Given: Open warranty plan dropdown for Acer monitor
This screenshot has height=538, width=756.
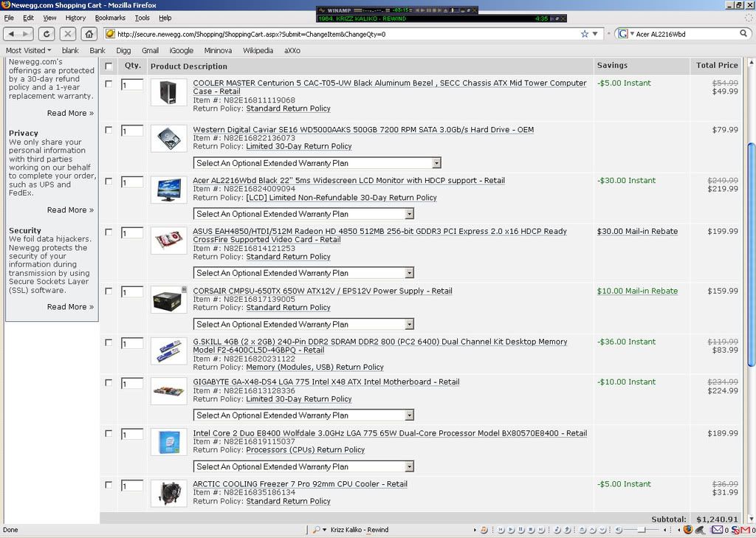Looking at the screenshot, I should coord(303,213).
